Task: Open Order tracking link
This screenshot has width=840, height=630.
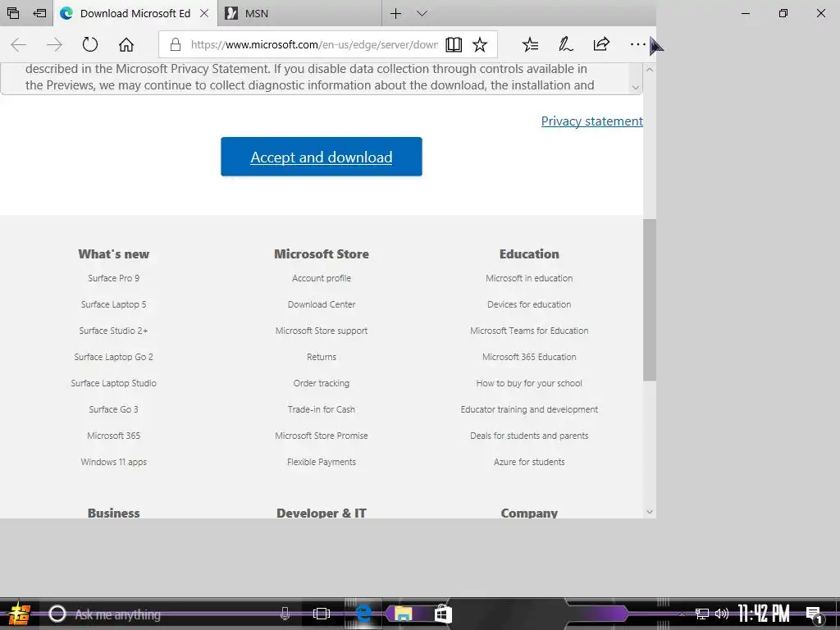Action: [322, 383]
